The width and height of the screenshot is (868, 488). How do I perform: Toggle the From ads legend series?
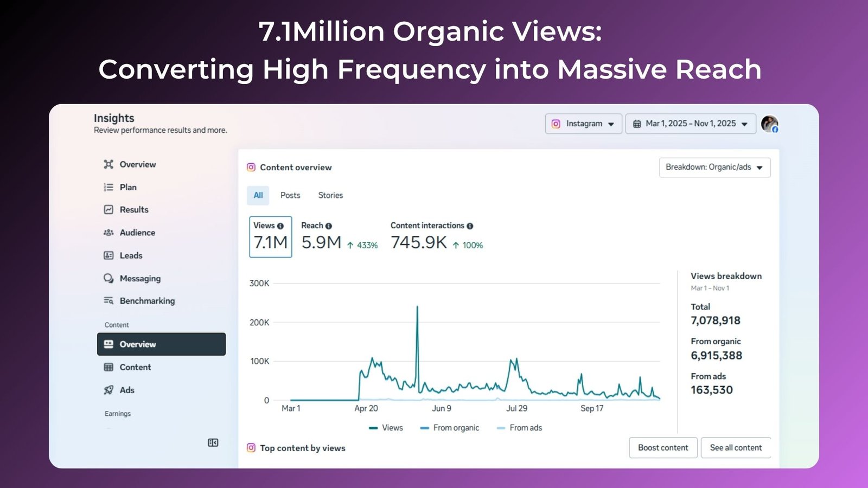[x=520, y=428]
